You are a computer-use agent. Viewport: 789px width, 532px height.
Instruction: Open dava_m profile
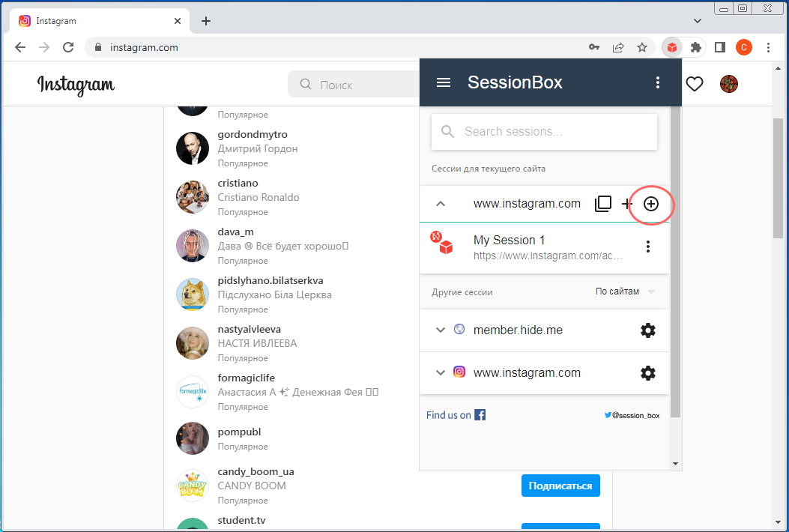235,232
